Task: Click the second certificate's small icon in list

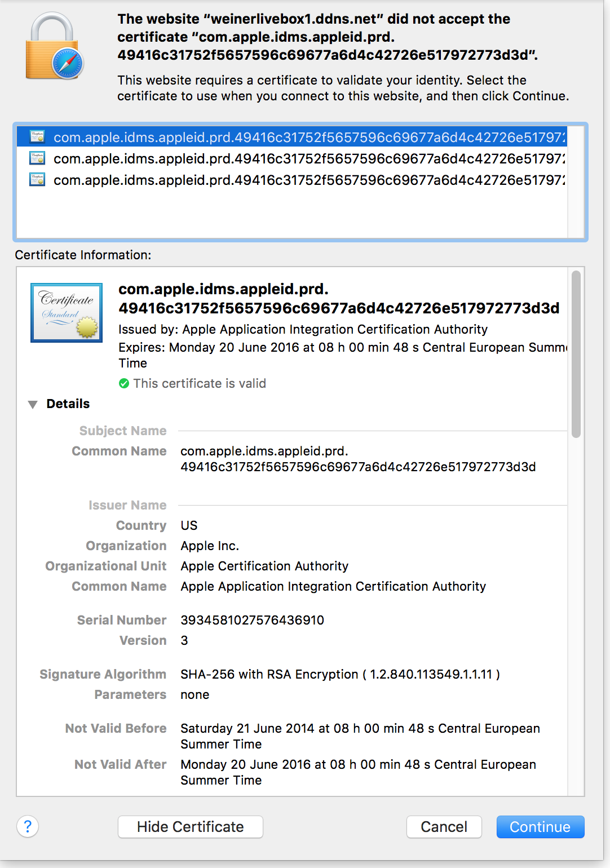Action: tap(37, 158)
